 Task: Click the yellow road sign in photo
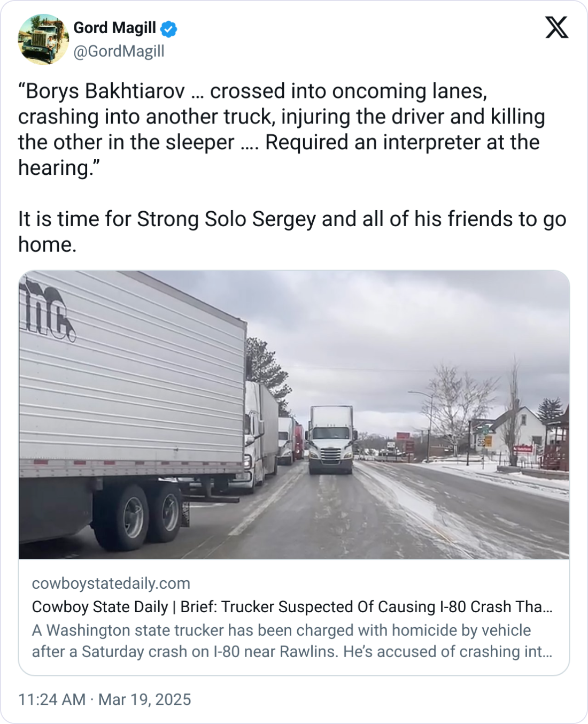(488, 442)
